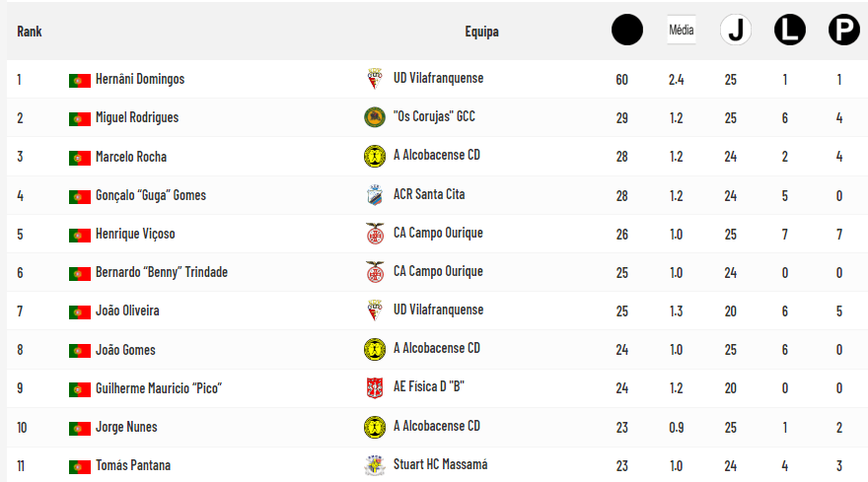
Task: Click the AE Física D "B" crest
Action: pos(375,388)
